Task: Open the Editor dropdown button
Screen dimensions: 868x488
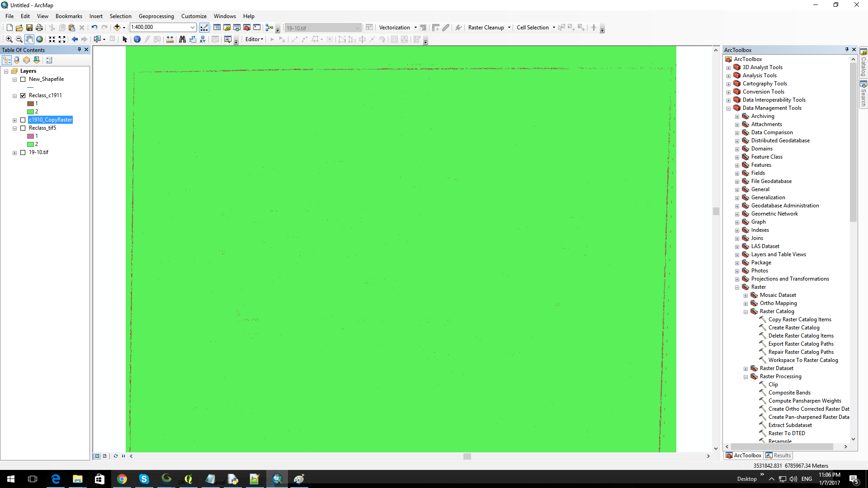Action: point(254,39)
